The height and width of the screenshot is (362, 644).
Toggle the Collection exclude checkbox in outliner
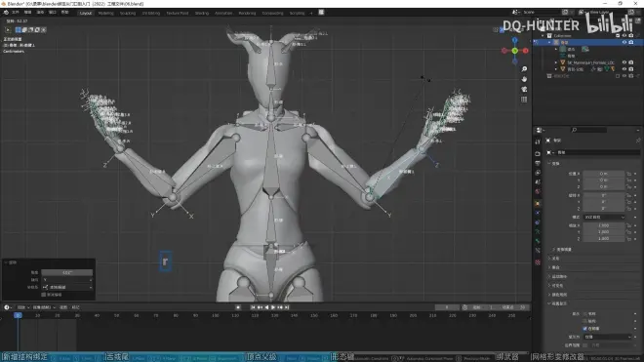[618, 36]
